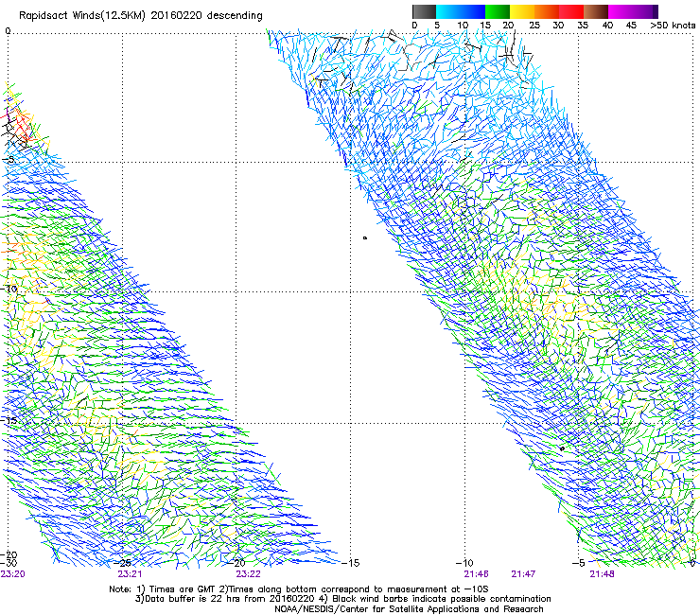The image size is (700, 615).
Task: Click the cyan-blue 5-15 knots legend band
Action: click(461, 11)
